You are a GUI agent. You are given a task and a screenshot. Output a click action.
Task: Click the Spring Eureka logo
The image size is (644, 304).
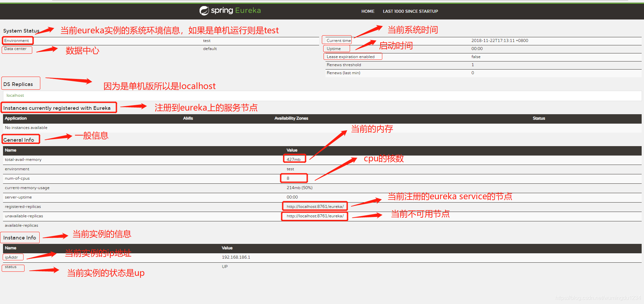[x=230, y=11]
